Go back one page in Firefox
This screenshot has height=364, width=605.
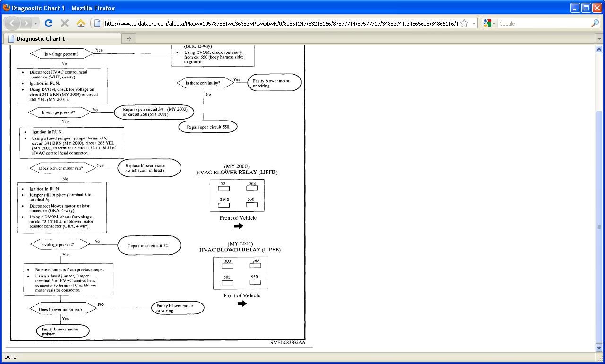pyautogui.click(x=12, y=23)
